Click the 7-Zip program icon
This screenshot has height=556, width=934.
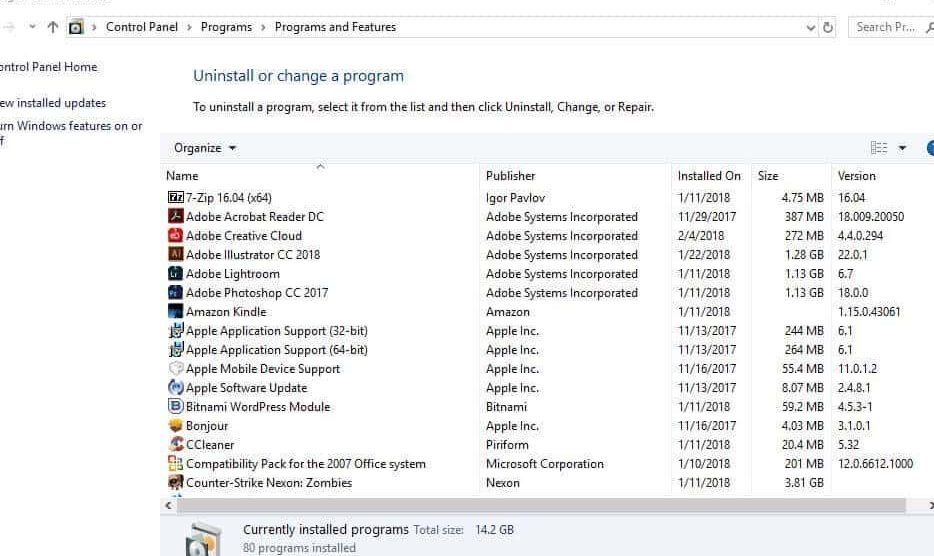click(176, 197)
